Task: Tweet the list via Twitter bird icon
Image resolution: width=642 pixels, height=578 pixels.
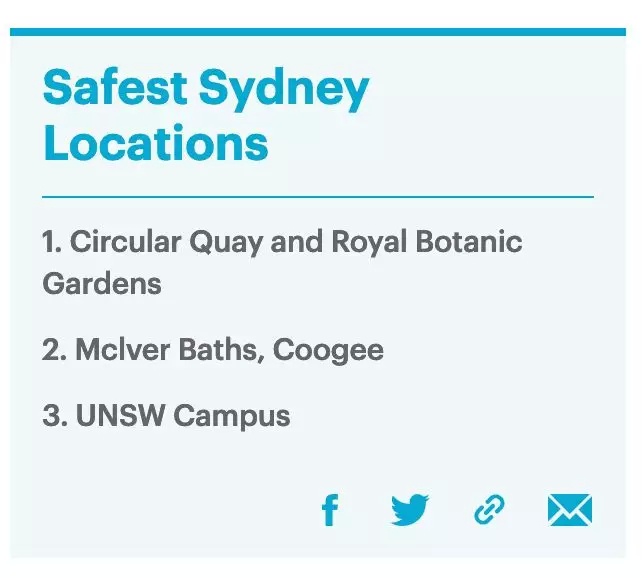Action: (x=410, y=510)
